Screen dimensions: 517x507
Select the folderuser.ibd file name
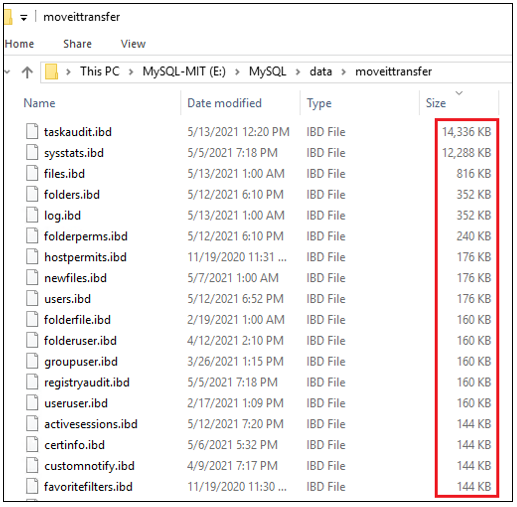80,341
